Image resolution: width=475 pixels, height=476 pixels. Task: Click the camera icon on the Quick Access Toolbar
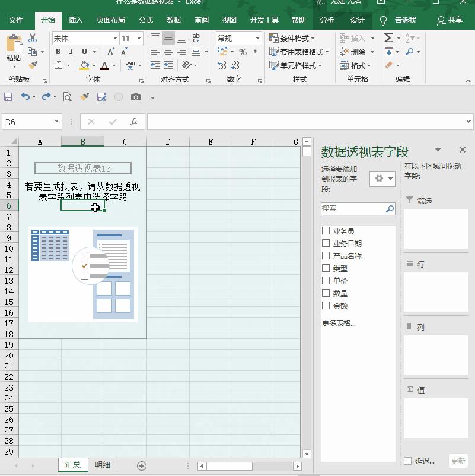pyautogui.click(x=136, y=96)
